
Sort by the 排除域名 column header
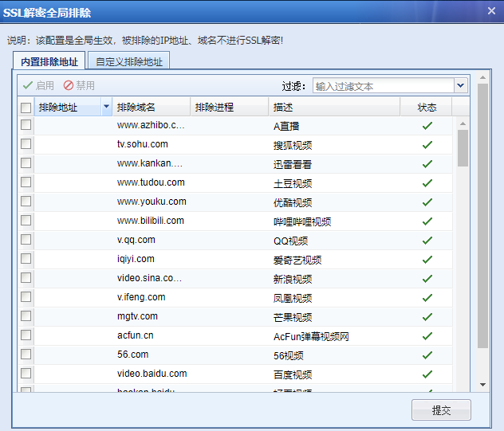click(x=150, y=107)
